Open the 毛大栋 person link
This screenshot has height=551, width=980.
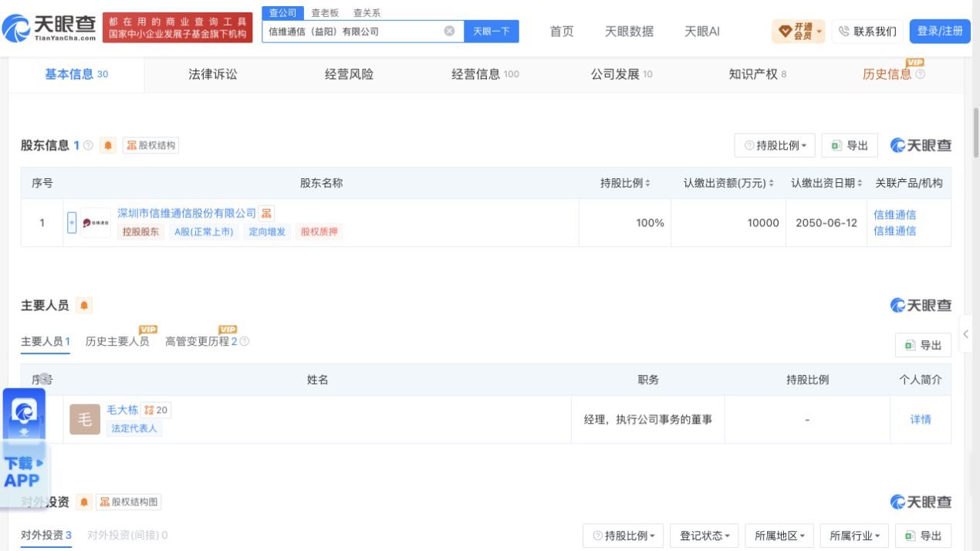click(x=122, y=411)
